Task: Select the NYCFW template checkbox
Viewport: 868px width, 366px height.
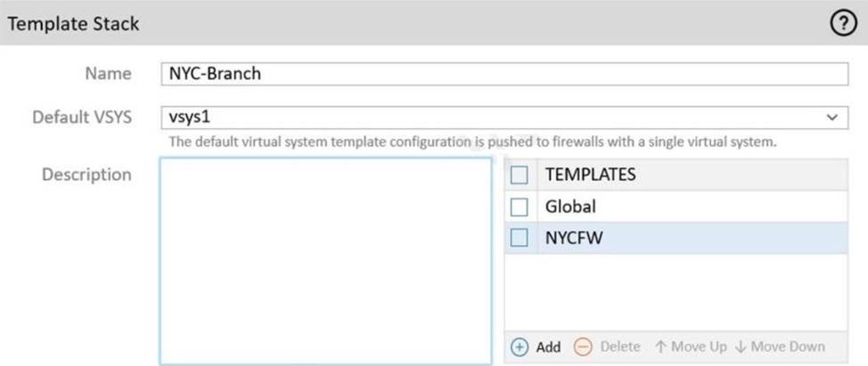Action: tap(520, 238)
